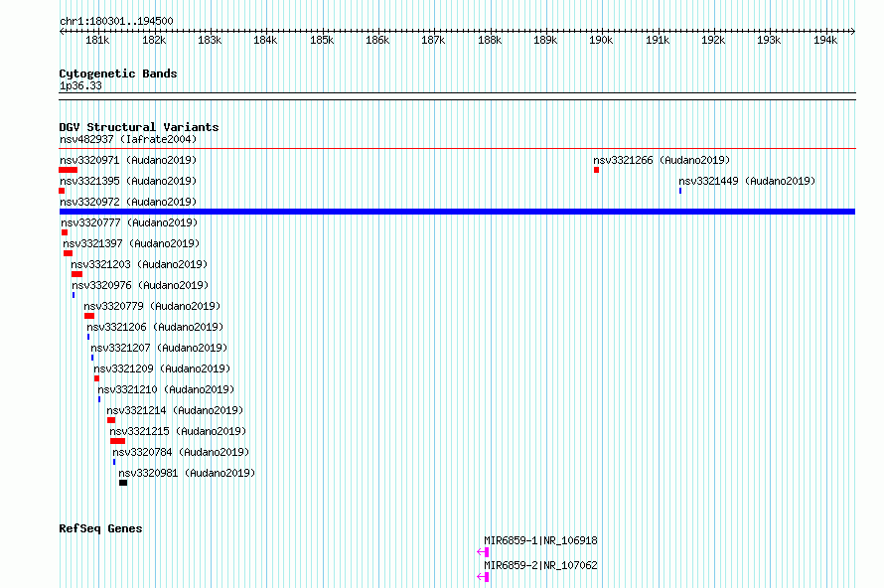This screenshot has height=588, width=884.
Task: Open the nsv3320784 (Audano2019) label
Action: click(181, 452)
